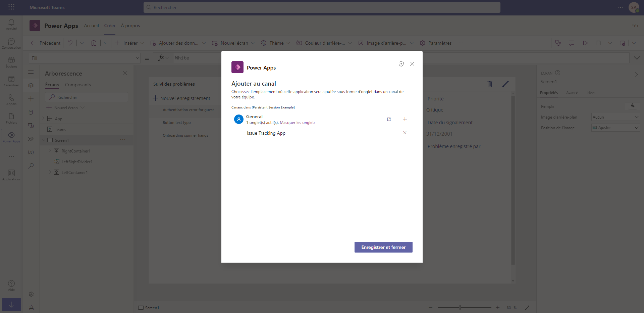This screenshot has width=644, height=313.
Task: Remove Issue Tracking App tab
Action: (x=405, y=133)
